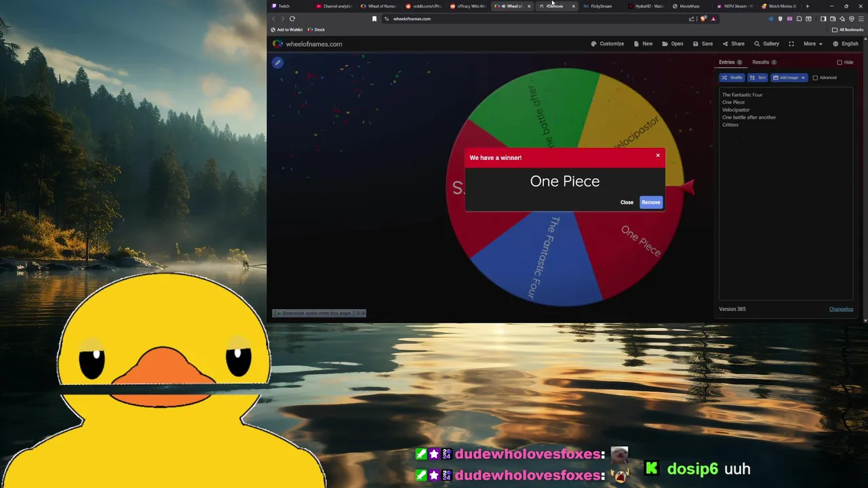This screenshot has width=868, height=488.
Task: Create a New wheel
Action: pyautogui.click(x=644, y=44)
